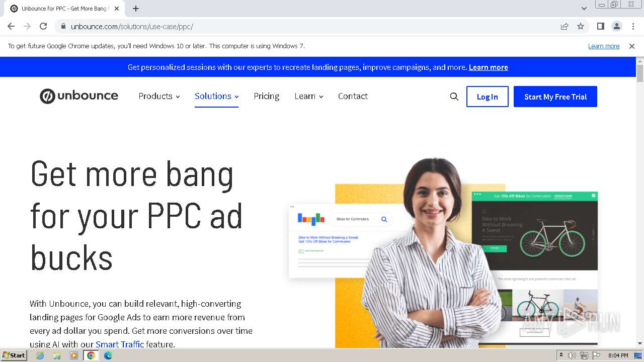Open the Chrome side panel
Screen dimensions: 644x362
(x=601, y=26)
